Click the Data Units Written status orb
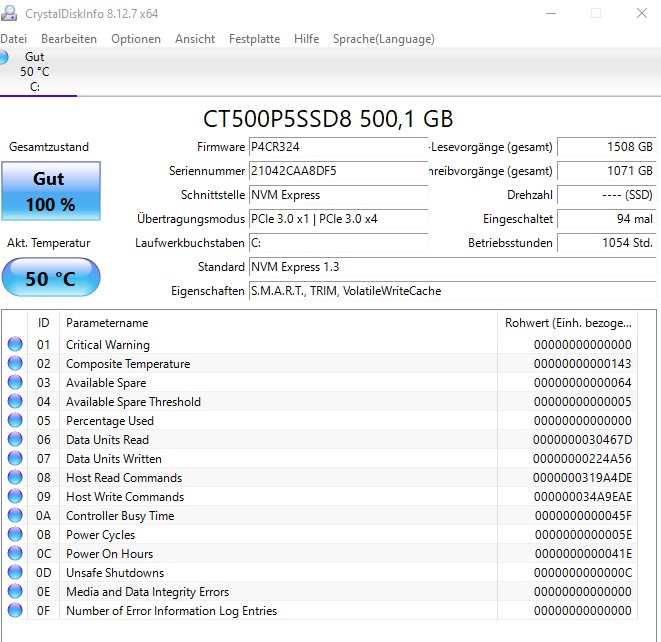 [x=15, y=458]
